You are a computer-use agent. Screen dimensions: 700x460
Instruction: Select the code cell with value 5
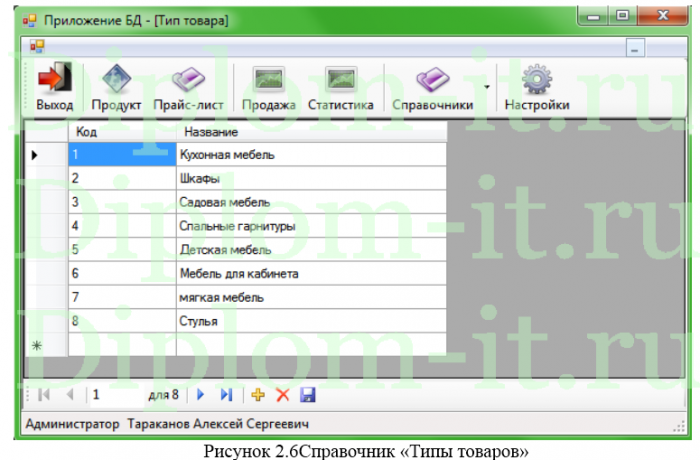(x=122, y=250)
